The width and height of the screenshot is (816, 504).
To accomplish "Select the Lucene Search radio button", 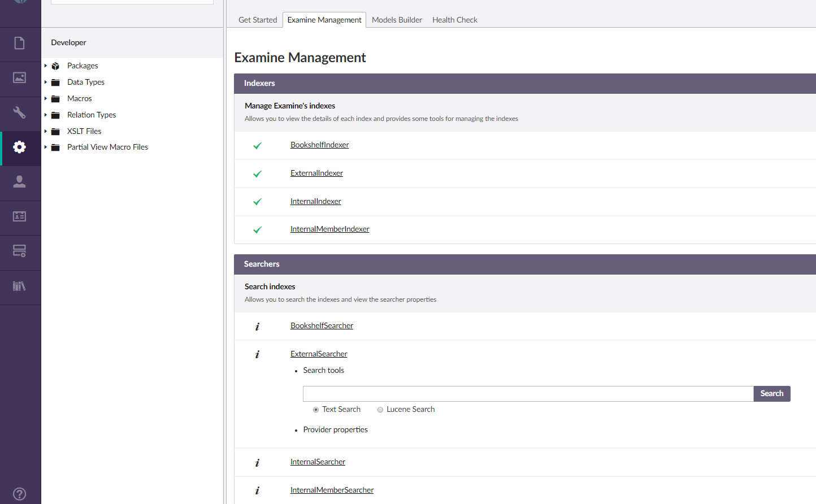I will (x=380, y=410).
